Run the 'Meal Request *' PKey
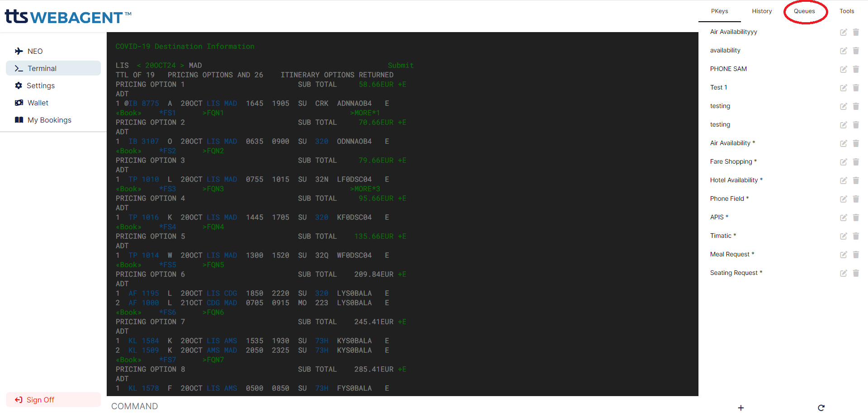This screenshot has height=416, width=868. pos(732,254)
